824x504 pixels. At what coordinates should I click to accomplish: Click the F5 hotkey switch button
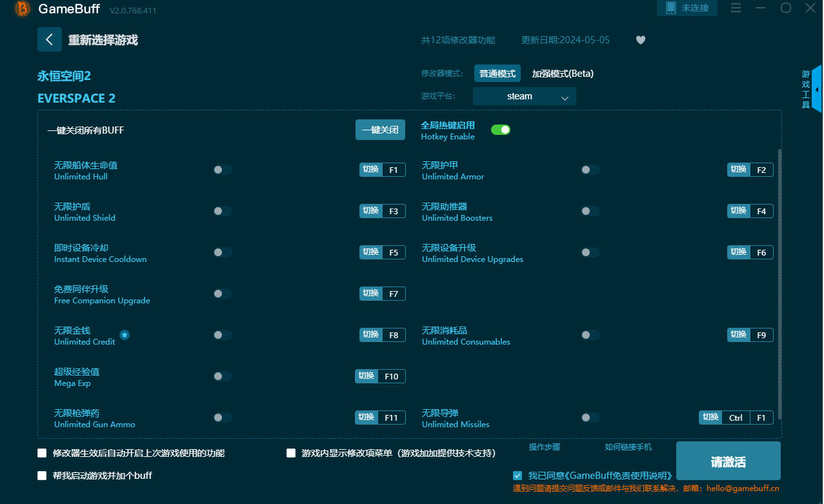tap(383, 252)
